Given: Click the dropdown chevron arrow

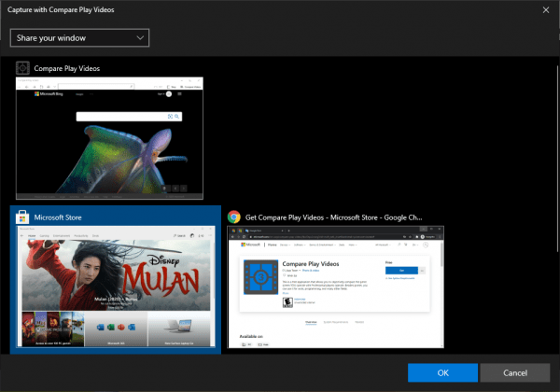Looking at the screenshot, I should tap(140, 37).
